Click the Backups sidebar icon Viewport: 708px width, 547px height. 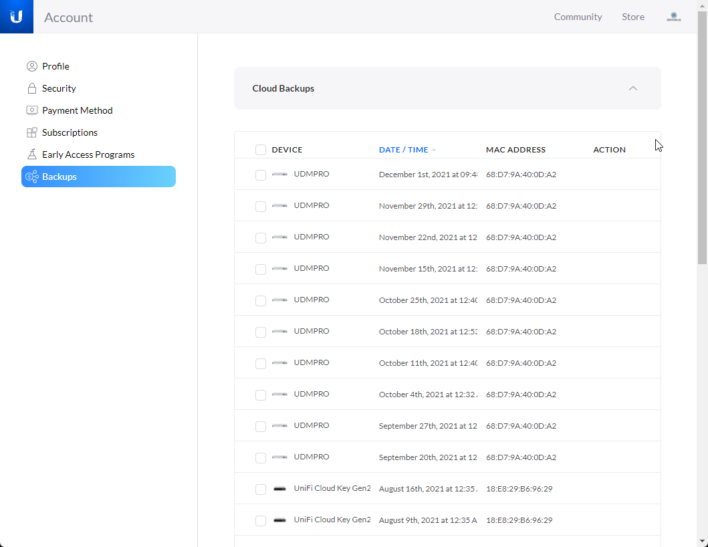pyautogui.click(x=32, y=177)
